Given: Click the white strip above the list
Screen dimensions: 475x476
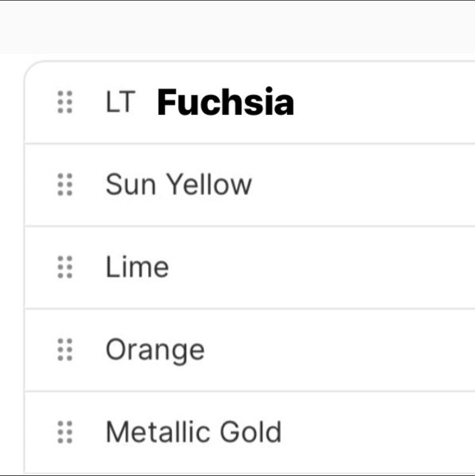Looking at the screenshot, I should pos(237,56).
